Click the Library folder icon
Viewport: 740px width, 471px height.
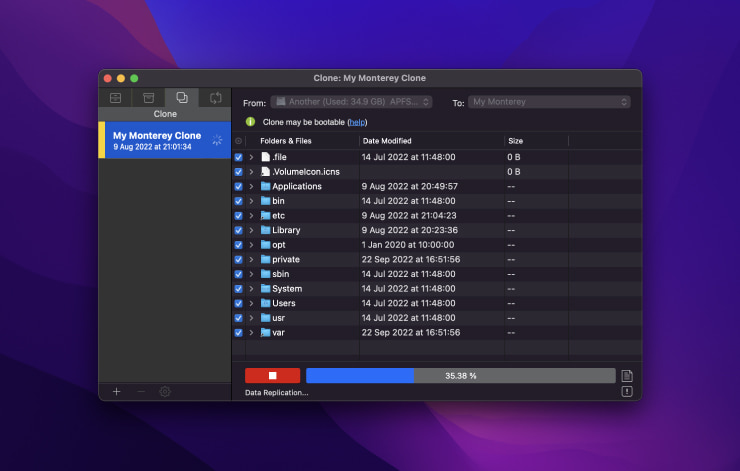pos(265,230)
